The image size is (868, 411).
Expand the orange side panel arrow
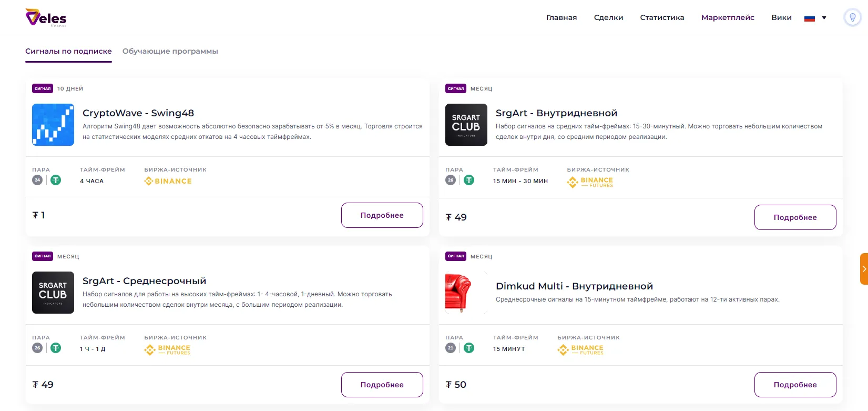coord(864,269)
